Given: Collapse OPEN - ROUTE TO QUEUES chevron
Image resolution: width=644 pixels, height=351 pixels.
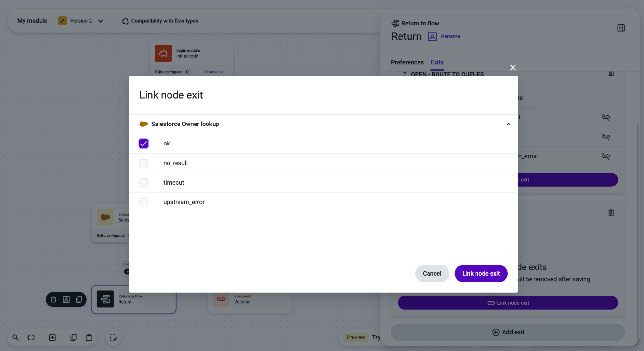Looking at the screenshot, I should pyautogui.click(x=405, y=74).
